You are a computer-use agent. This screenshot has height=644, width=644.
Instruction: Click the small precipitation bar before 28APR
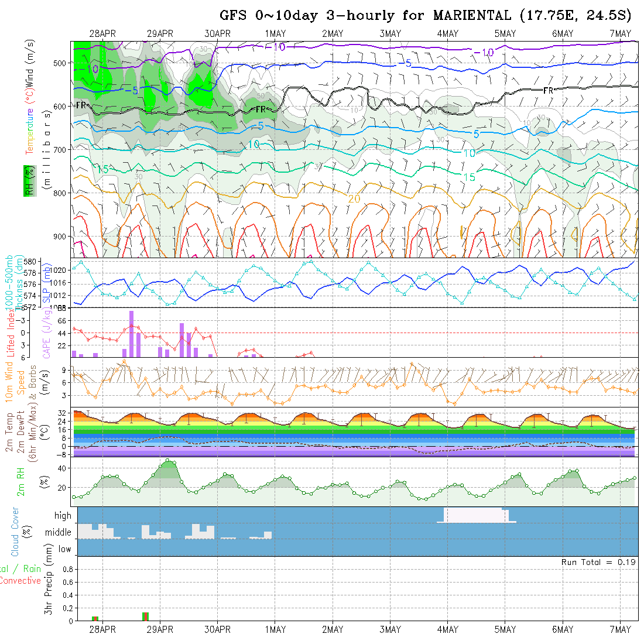[95, 618]
